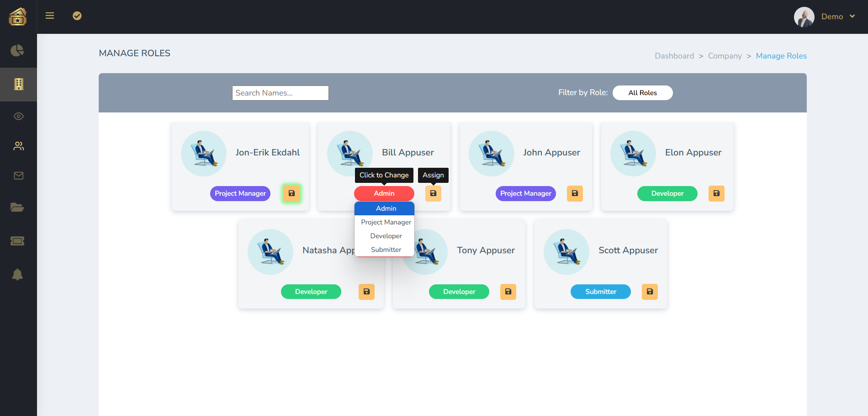Click the Demo username text
Image resolution: width=868 pixels, height=416 pixels.
tap(832, 16)
